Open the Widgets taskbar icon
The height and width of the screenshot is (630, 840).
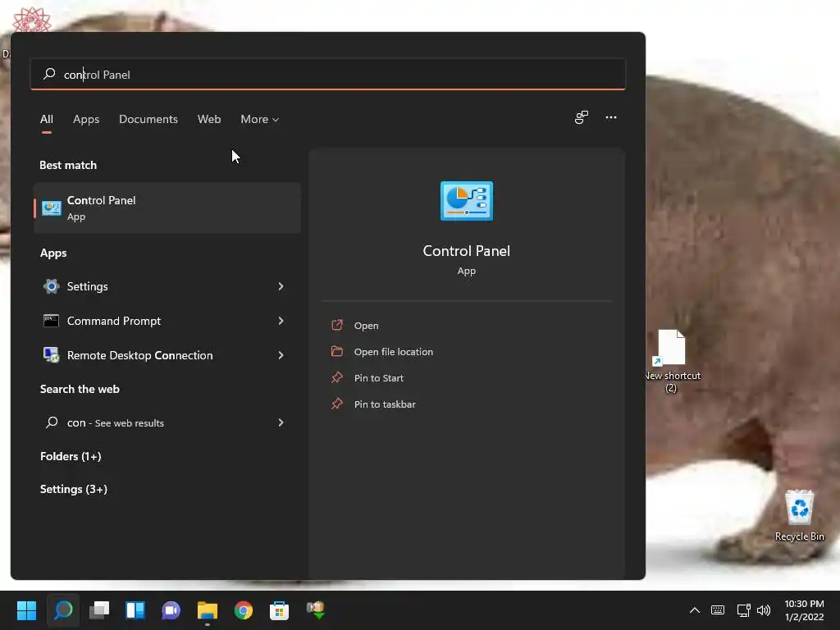coord(135,610)
